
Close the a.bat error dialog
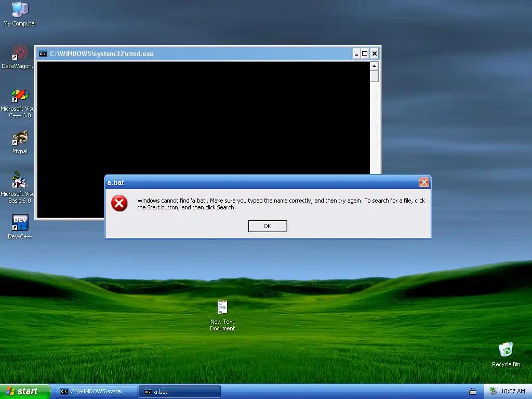(424, 182)
